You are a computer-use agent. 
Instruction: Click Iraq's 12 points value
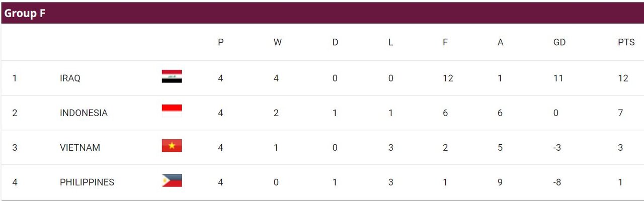click(x=623, y=78)
